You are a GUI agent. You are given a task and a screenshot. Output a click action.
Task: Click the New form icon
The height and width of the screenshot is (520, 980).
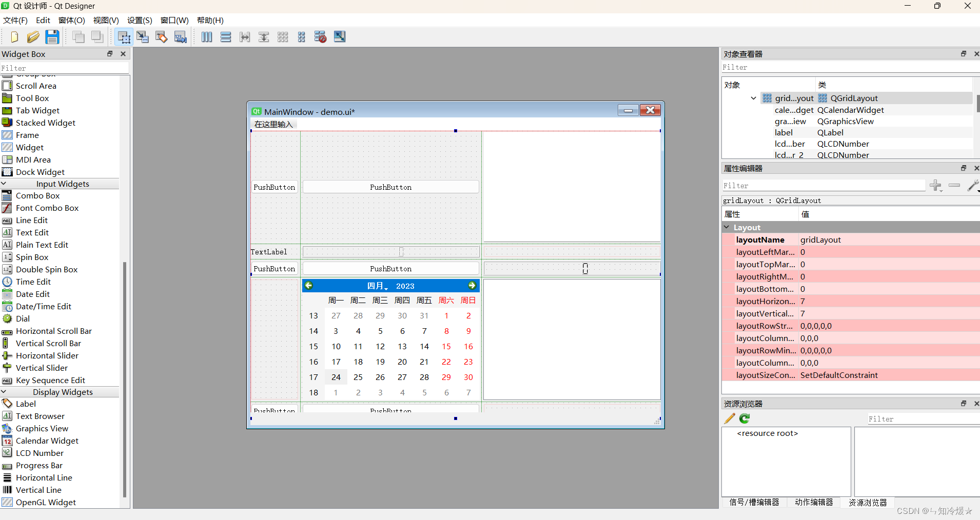point(14,37)
